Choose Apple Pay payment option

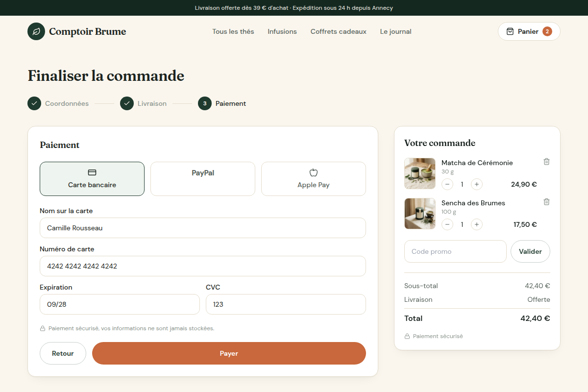(x=314, y=179)
